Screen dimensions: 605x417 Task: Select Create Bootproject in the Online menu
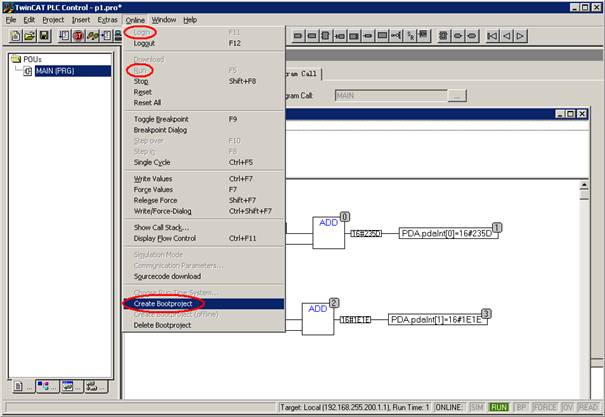166,303
